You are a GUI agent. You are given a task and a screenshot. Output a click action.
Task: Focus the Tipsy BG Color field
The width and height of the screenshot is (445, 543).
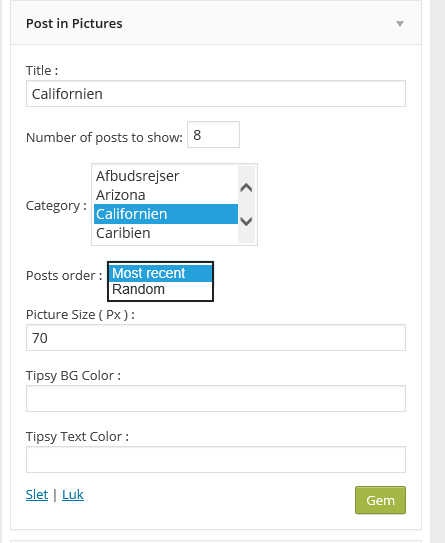tap(216, 399)
